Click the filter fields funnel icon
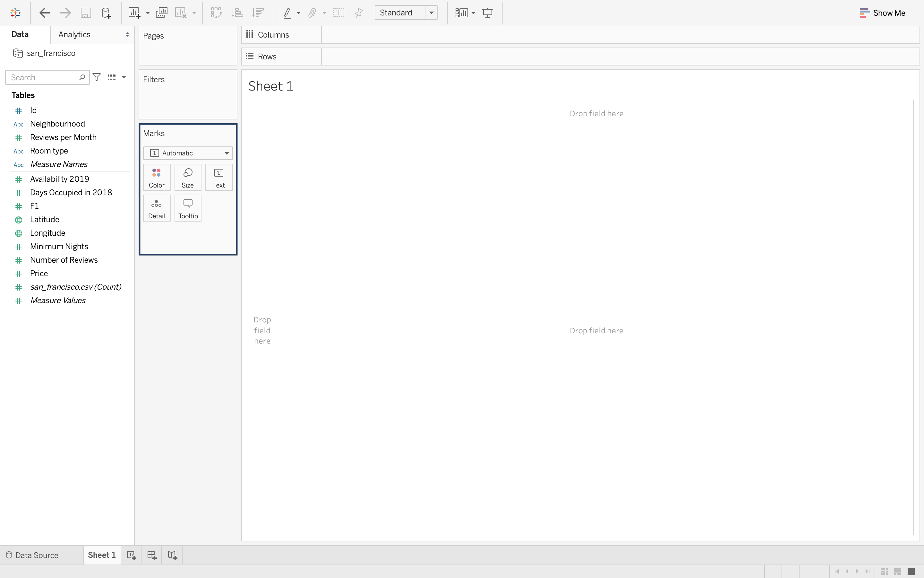Screen dimensions: 924x578 97,77
